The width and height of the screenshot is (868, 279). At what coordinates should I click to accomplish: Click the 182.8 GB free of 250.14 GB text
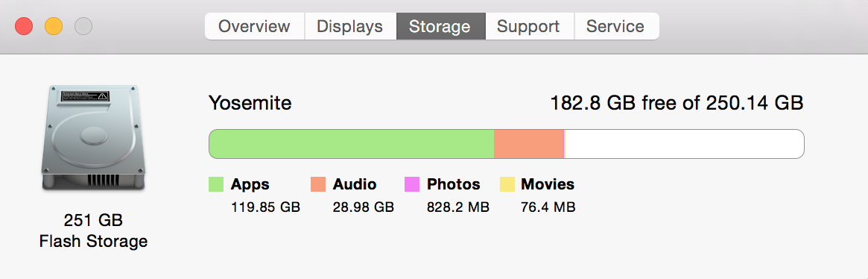coord(677,103)
